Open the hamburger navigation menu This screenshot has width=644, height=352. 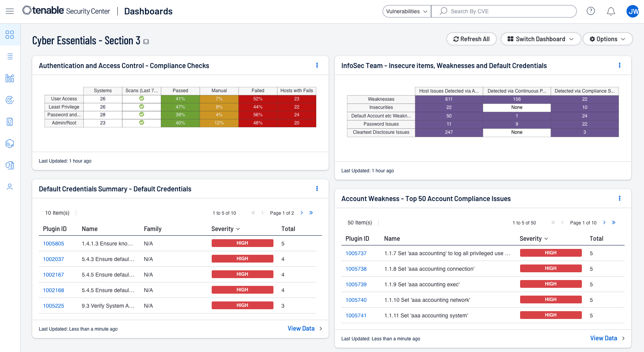click(10, 11)
